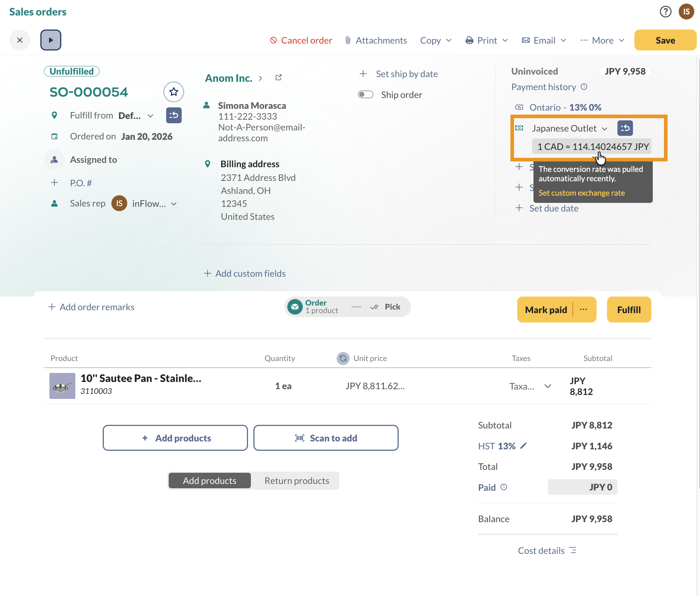Click the sync icon next to Fulfill from
The width and height of the screenshot is (700, 596).
(x=174, y=115)
